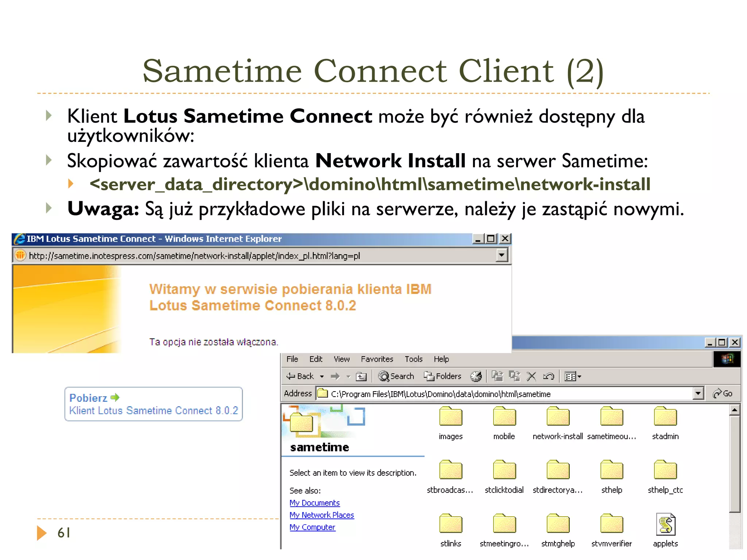The width and height of the screenshot is (747, 560).
Task: Click Pobierz Klient Lotus Sametime Connect link
Action: click(x=154, y=404)
